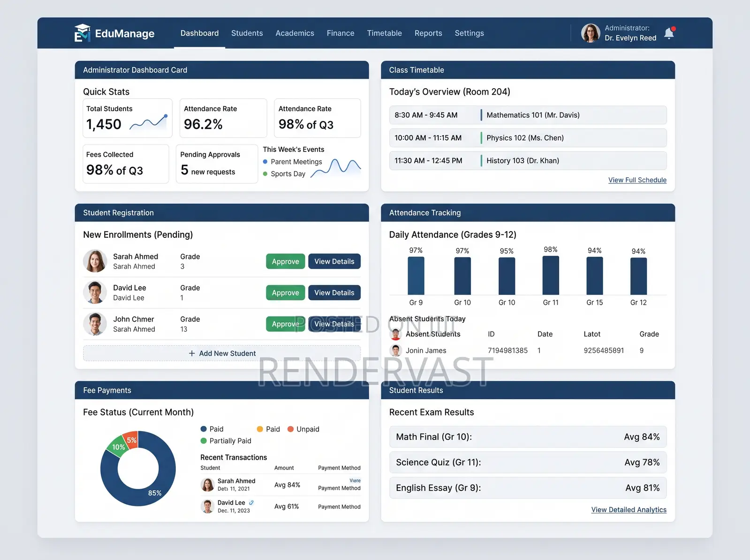
Task: Open the View Full Schedule link
Action: pos(637,180)
